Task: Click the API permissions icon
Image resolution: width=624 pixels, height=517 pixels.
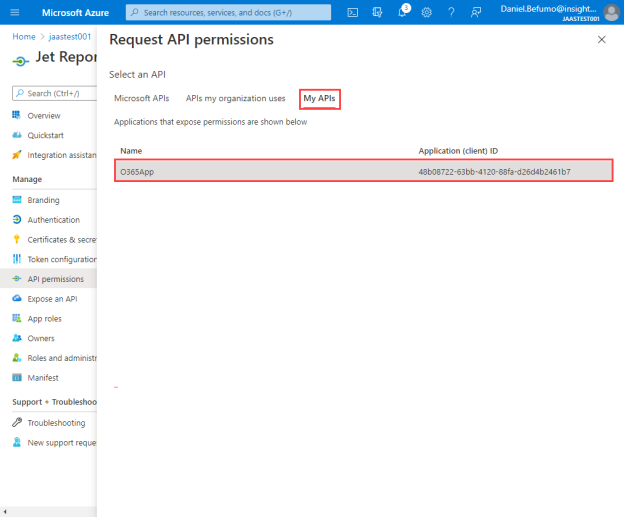Action: point(17,279)
